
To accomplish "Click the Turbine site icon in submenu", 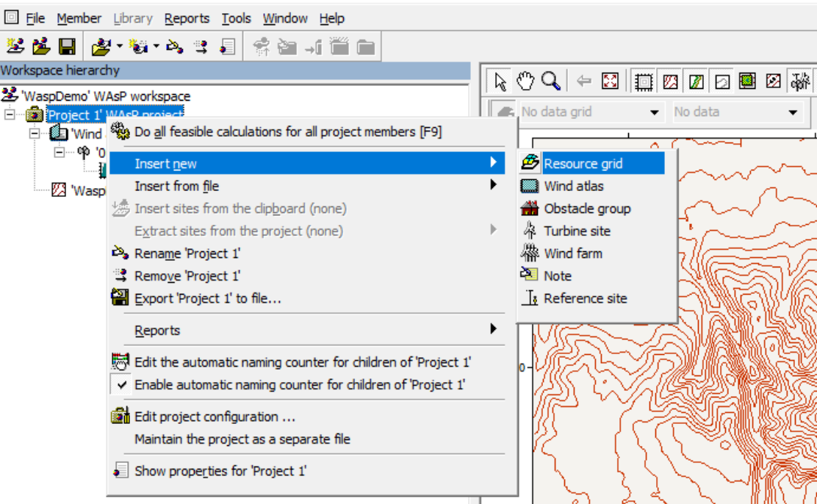I will (530, 231).
